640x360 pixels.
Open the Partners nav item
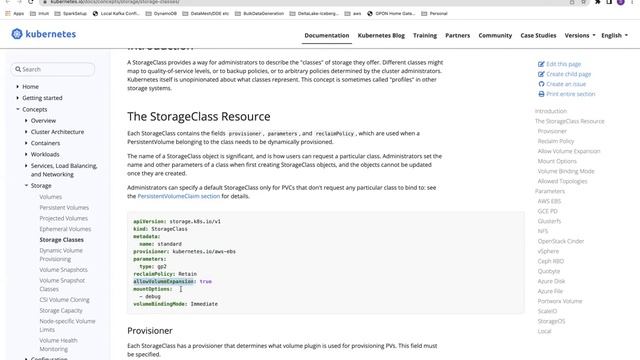tap(458, 36)
